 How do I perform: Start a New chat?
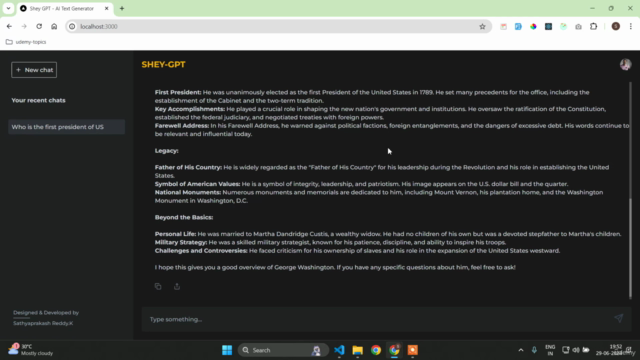tap(34, 70)
